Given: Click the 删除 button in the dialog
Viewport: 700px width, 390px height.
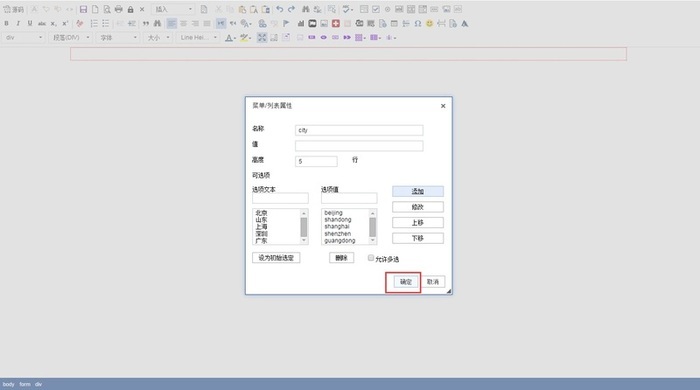Looking at the screenshot, I should [x=342, y=258].
